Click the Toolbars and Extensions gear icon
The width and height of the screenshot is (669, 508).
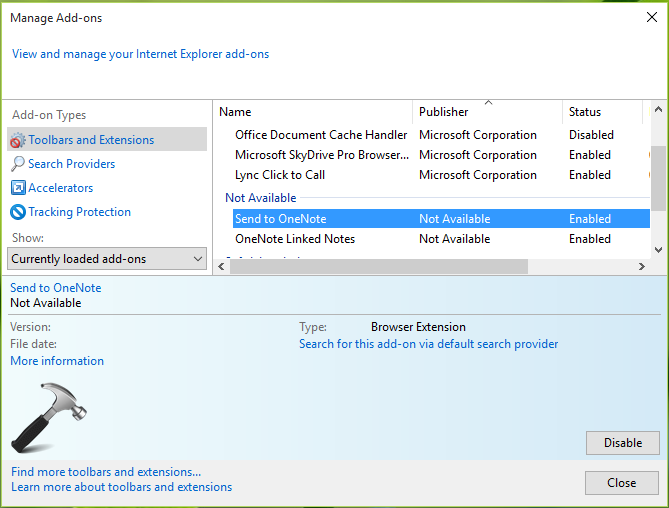click(x=17, y=140)
